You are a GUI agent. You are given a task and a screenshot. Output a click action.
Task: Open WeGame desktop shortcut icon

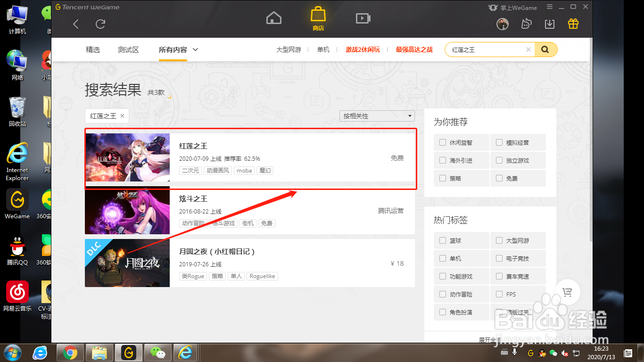[17, 204]
